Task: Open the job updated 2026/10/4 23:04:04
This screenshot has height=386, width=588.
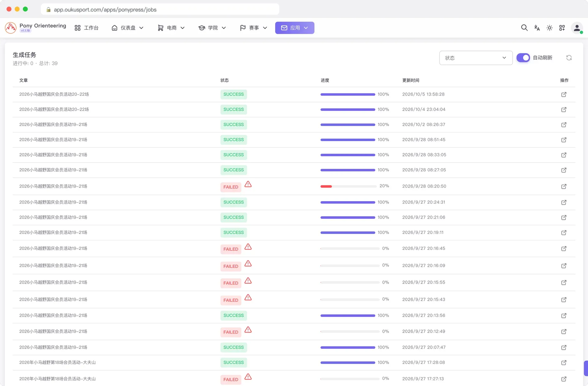Action: (564, 109)
